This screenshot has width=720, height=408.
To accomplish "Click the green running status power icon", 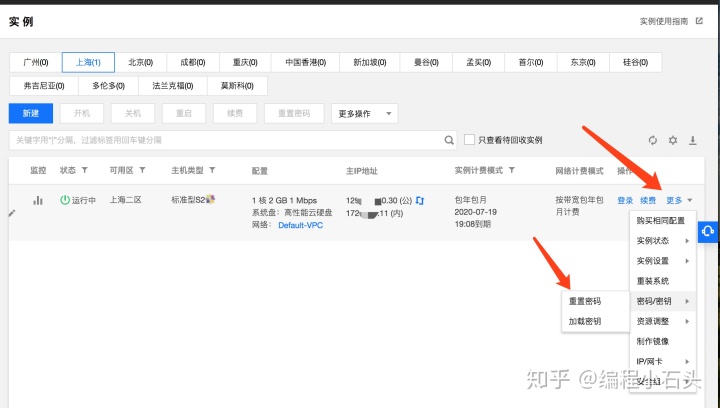I will tap(65, 200).
